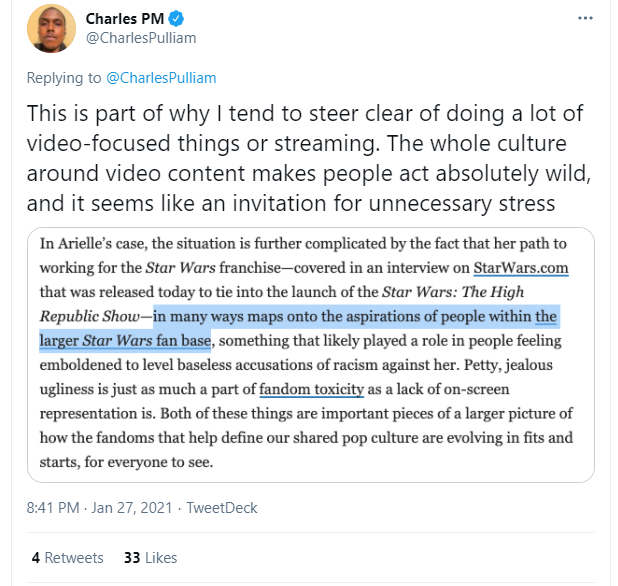Click the @CharlesPulliam handle below the name
The width and height of the screenshot is (618, 586).
(140, 38)
